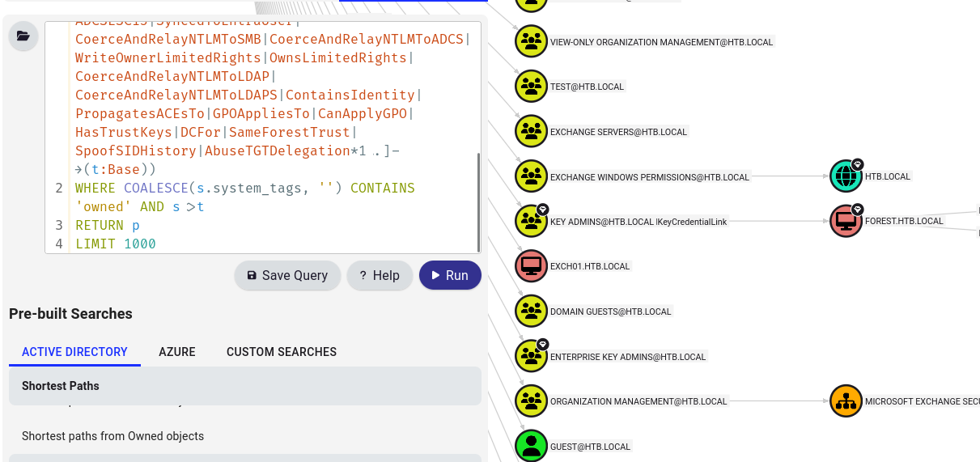The width and height of the screenshot is (980, 462).
Task: Click the EXCHANGE WINDOWS PERMISSIONS@HTB.LOCAL label
Action: [650, 176]
